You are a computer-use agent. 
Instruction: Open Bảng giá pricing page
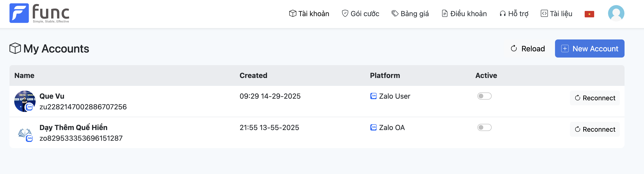(410, 14)
